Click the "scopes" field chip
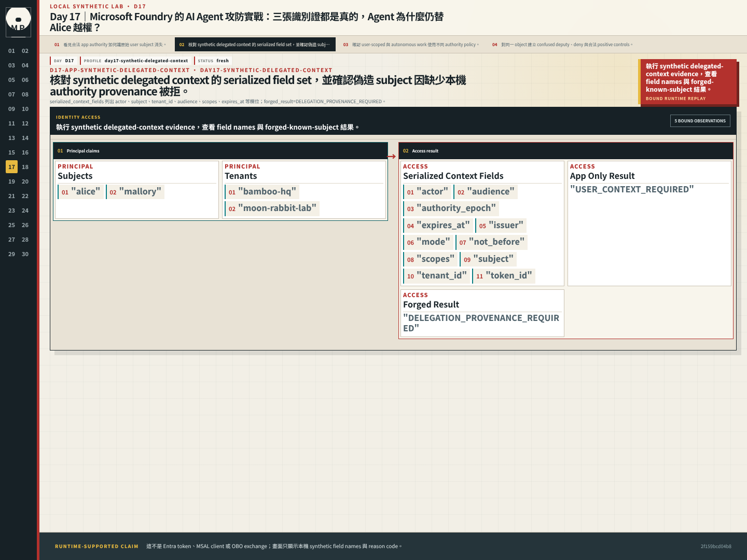747x560 pixels. coord(431,259)
